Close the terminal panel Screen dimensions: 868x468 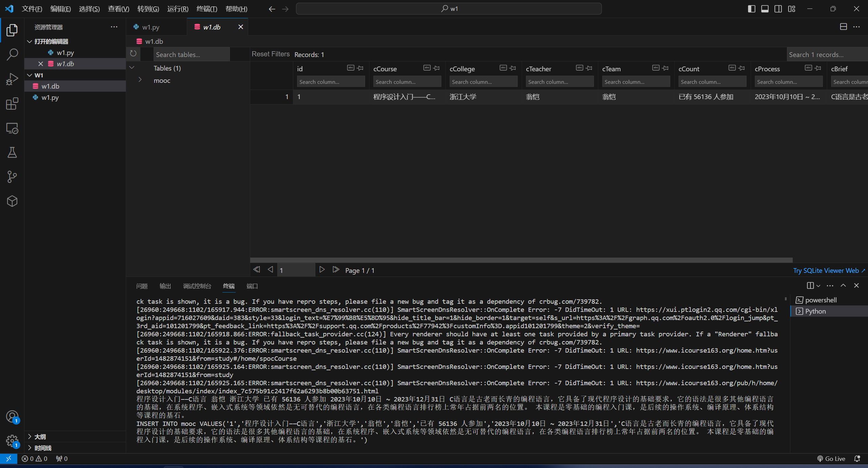tap(856, 286)
